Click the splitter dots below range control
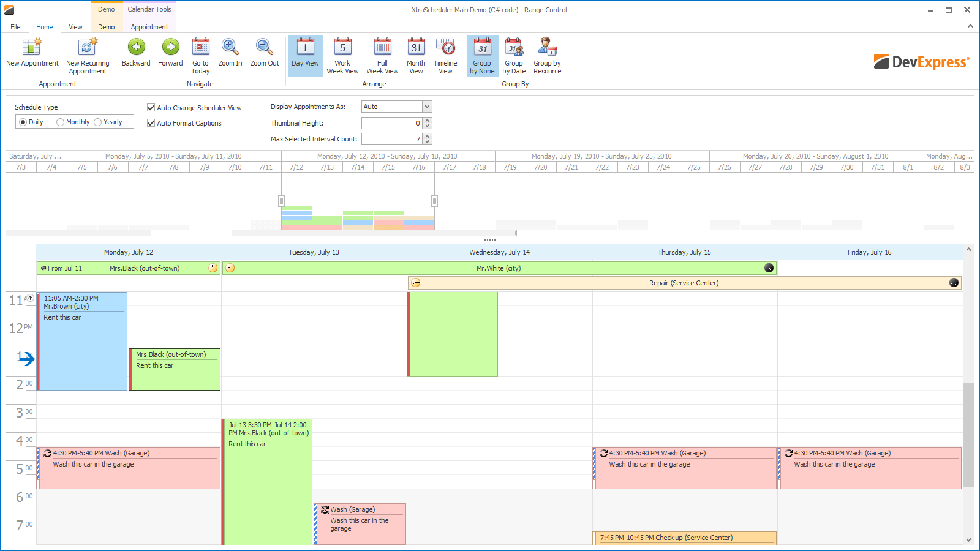This screenshot has height=551, width=980. click(490, 240)
